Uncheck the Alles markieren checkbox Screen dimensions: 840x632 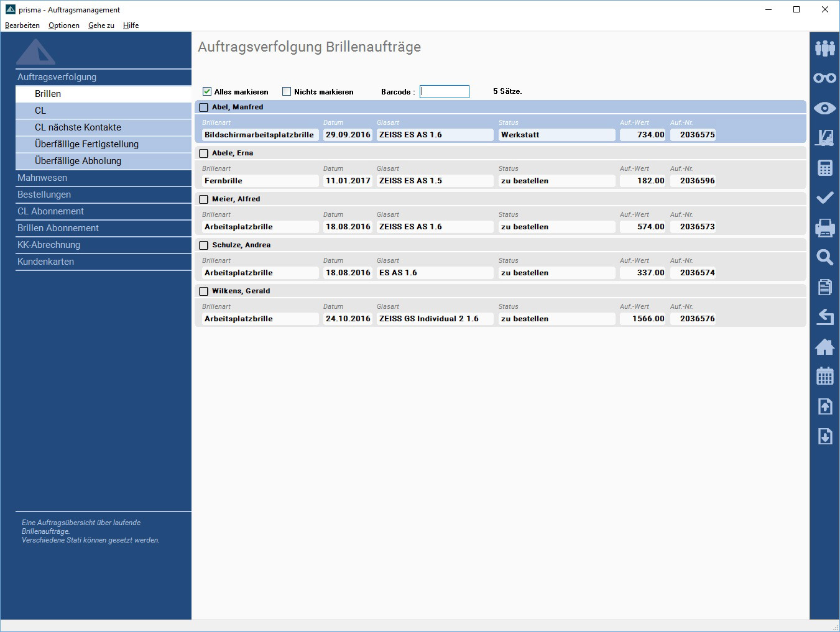207,91
